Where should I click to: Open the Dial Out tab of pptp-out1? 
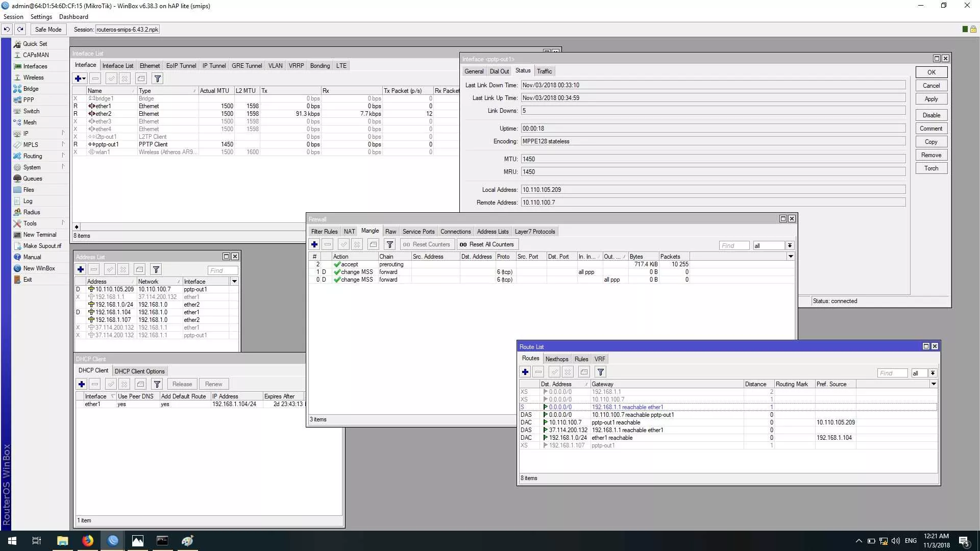[x=499, y=71]
